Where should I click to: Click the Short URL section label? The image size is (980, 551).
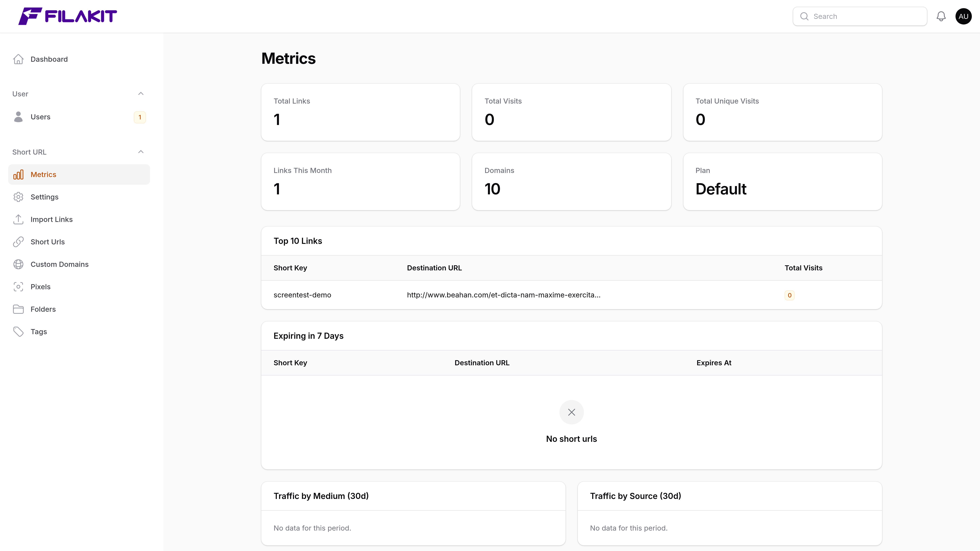point(29,152)
